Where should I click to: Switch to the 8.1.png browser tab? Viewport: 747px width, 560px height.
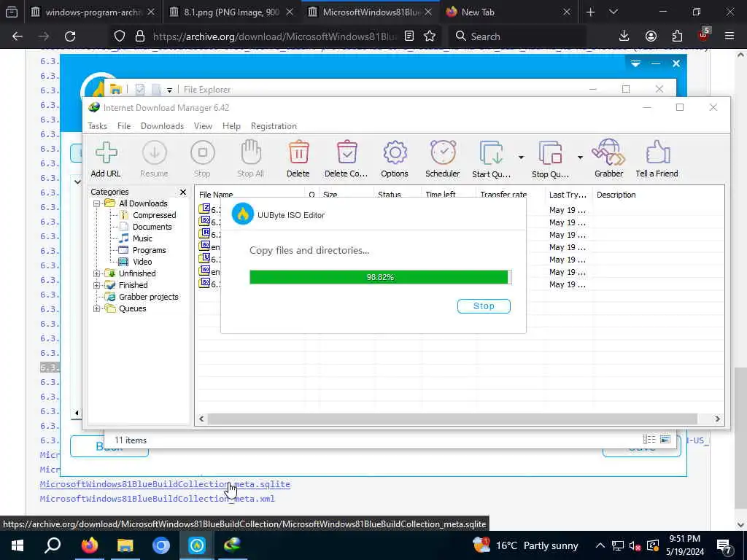(231, 12)
